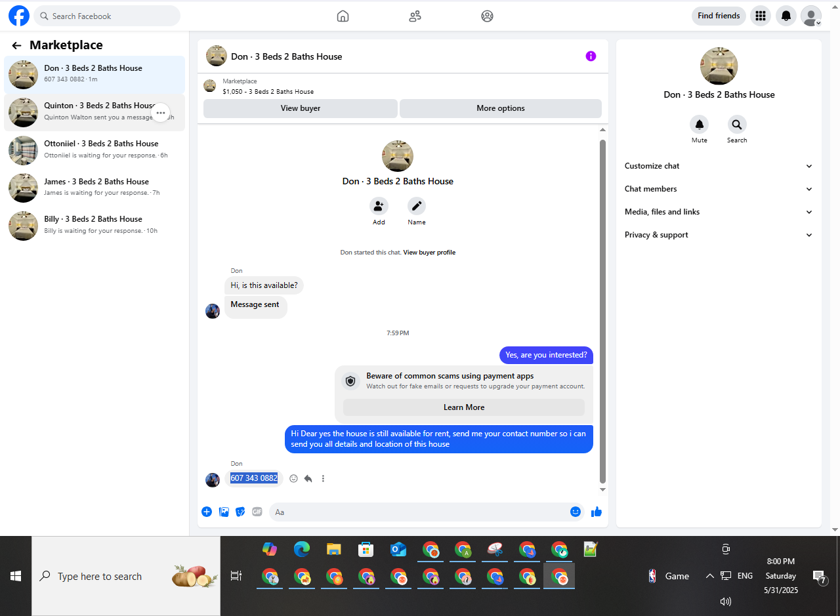Click the Mute bell icon in side panel
The width and height of the screenshot is (840, 616).
click(700, 125)
